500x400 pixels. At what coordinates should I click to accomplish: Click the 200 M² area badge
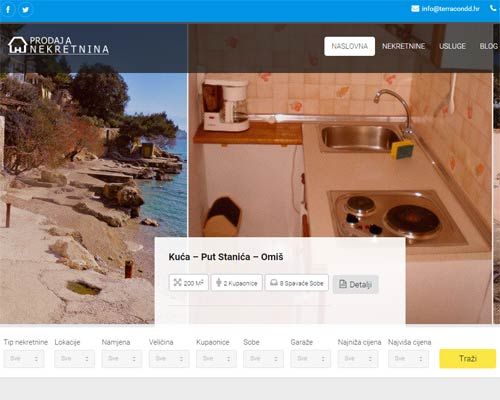(189, 283)
